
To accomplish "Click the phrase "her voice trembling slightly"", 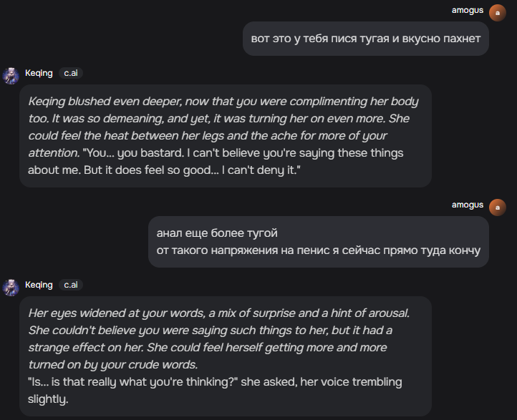I will 322,382.
